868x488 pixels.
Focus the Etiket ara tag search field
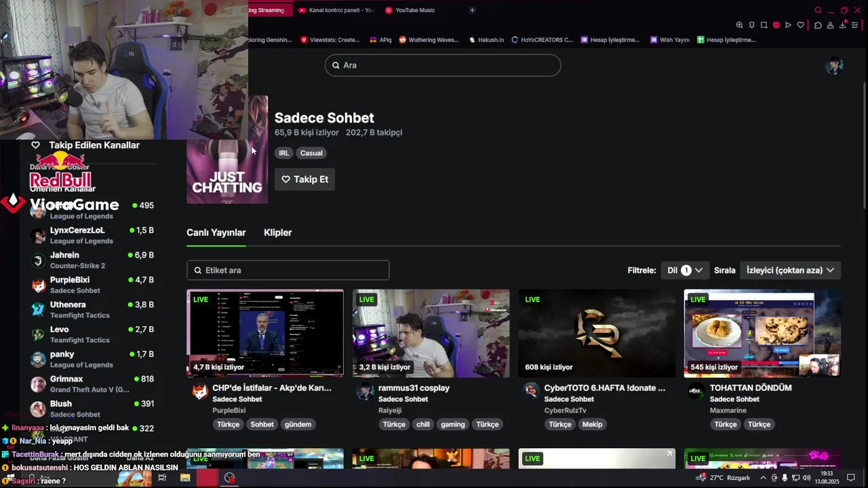point(288,270)
